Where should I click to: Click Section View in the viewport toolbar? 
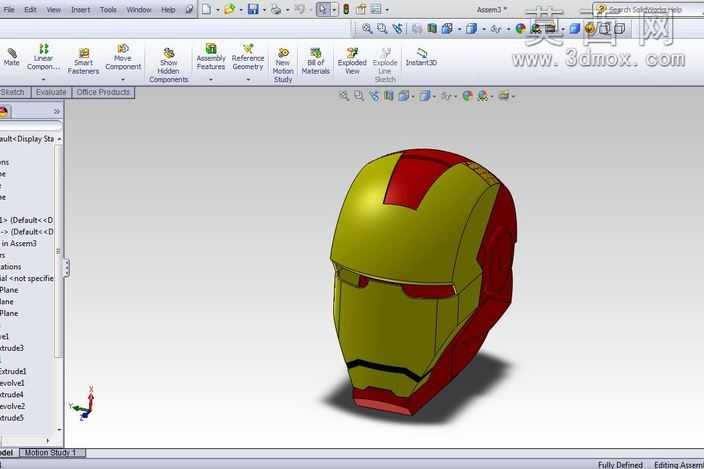[389, 96]
